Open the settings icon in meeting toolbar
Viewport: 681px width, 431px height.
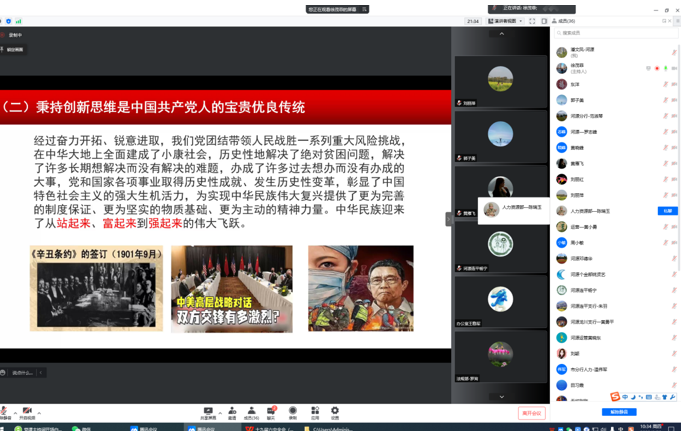coord(335,411)
